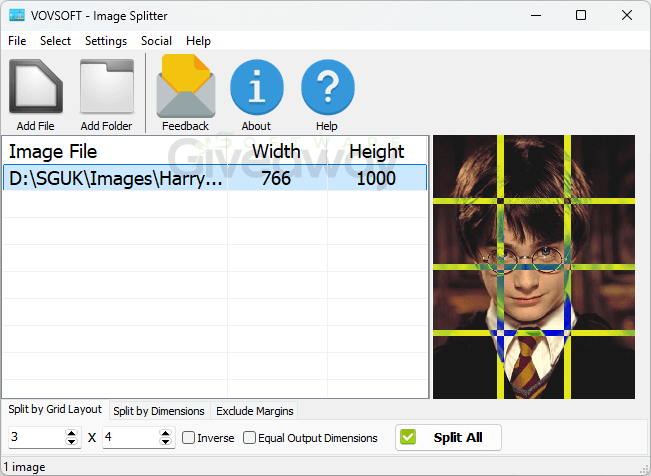Click the About info icon
Image resolution: width=651 pixels, height=476 pixels.
click(x=257, y=87)
